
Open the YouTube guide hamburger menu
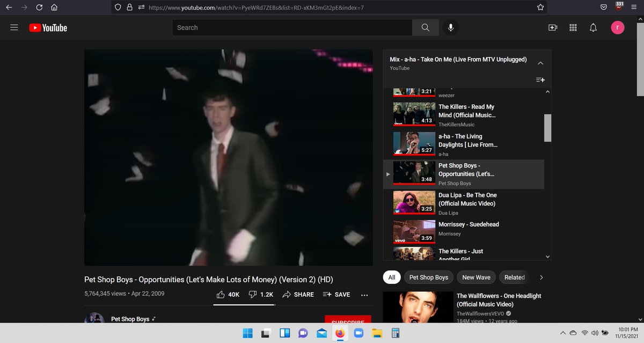(14, 27)
